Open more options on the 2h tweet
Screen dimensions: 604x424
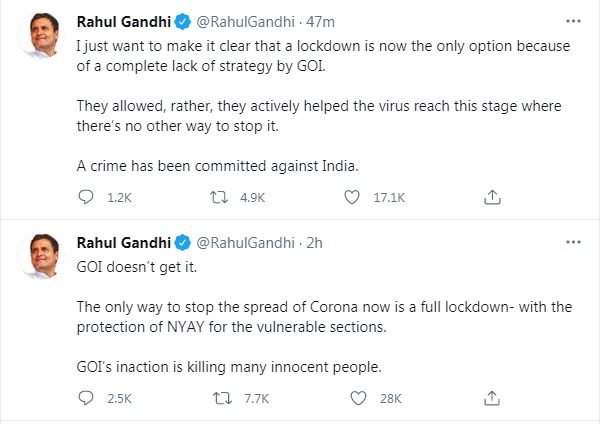[571, 243]
